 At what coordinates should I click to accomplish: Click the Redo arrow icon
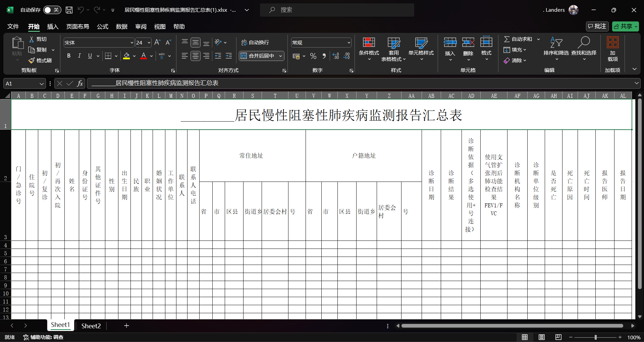pos(97,10)
